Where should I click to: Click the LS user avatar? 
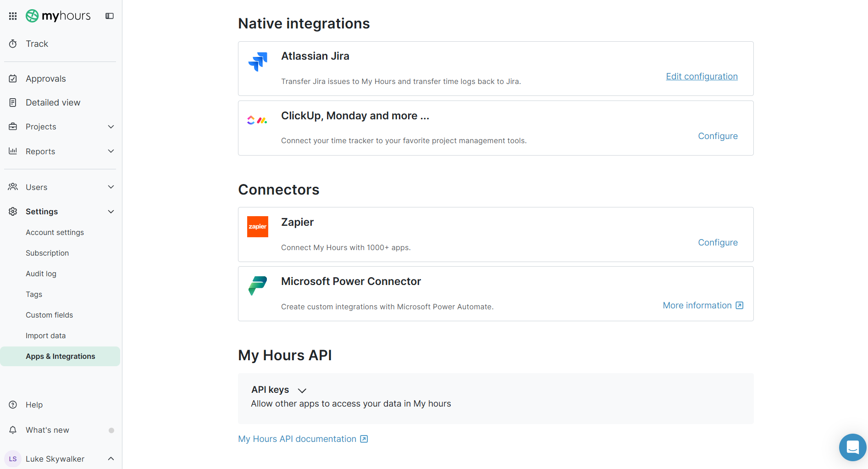pyautogui.click(x=13, y=459)
